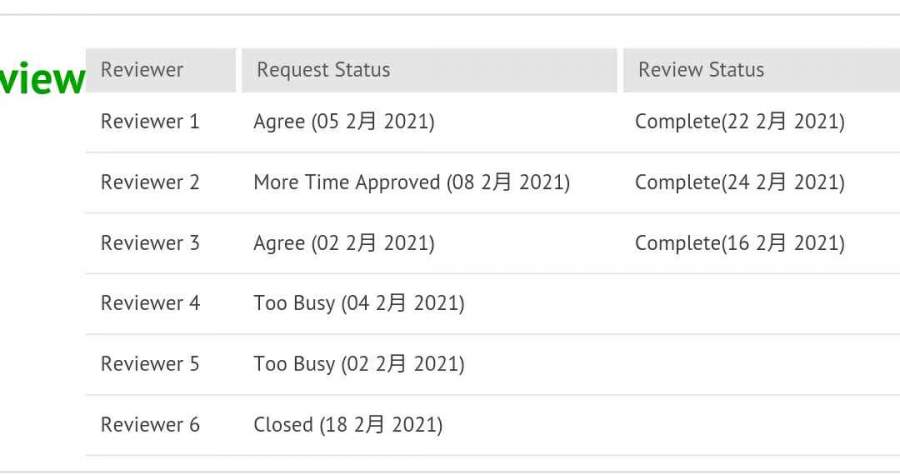Viewport: 900px width, 475px height.
Task: Click Too Busy (04 2月 2021) entry
Action: (359, 303)
